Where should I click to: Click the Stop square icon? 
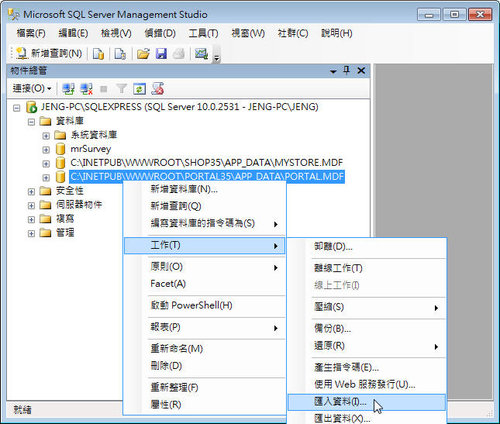(x=104, y=89)
